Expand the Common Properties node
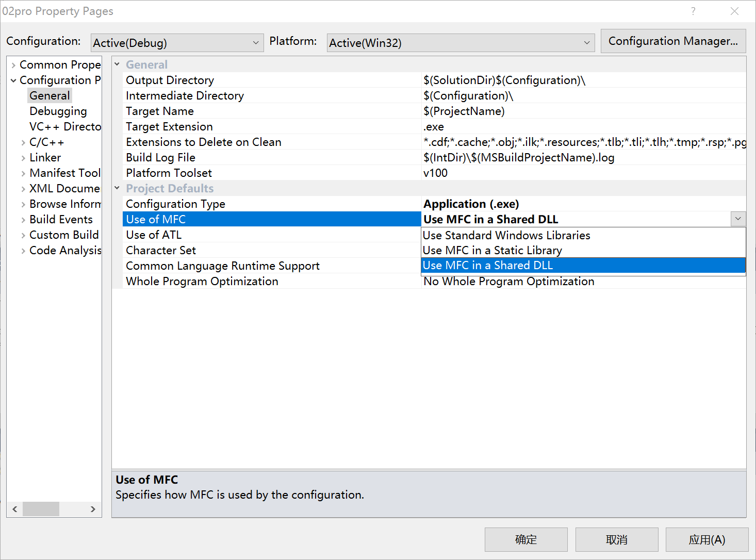The height and width of the screenshot is (560, 756). (x=13, y=64)
